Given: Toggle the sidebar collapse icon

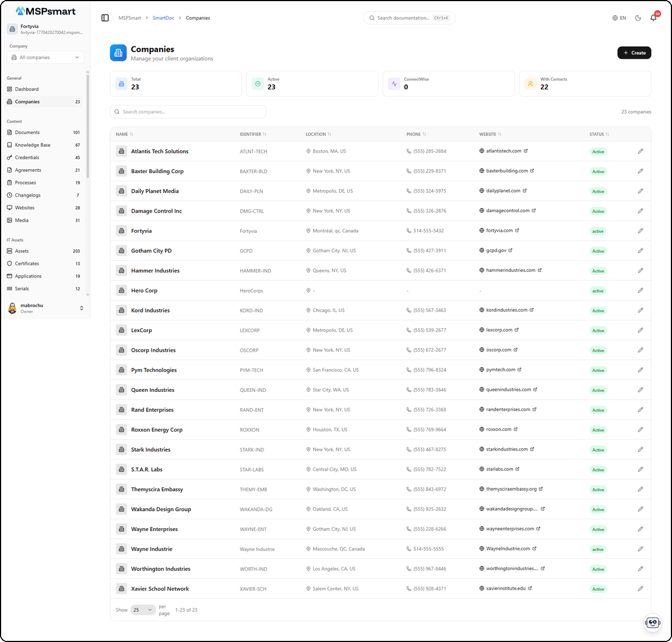Looking at the screenshot, I should [105, 17].
